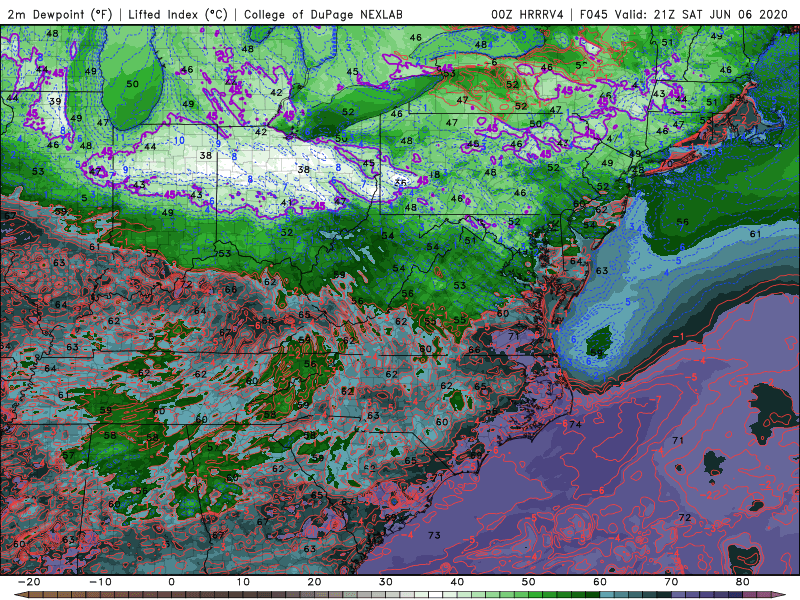
Task: Click the '40' colorbar tick label
Action: [x=457, y=582]
